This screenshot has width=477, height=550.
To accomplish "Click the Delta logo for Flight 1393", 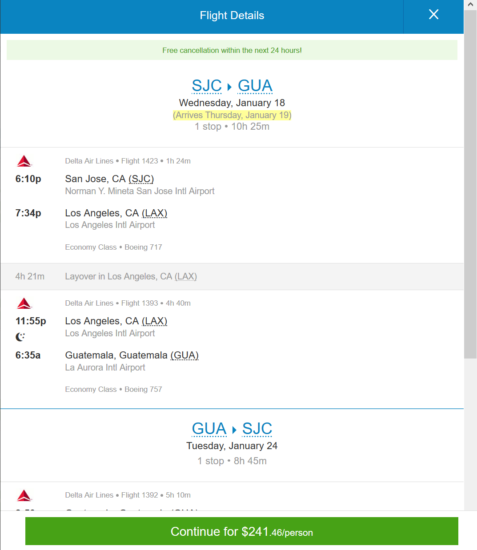I will [x=24, y=303].
